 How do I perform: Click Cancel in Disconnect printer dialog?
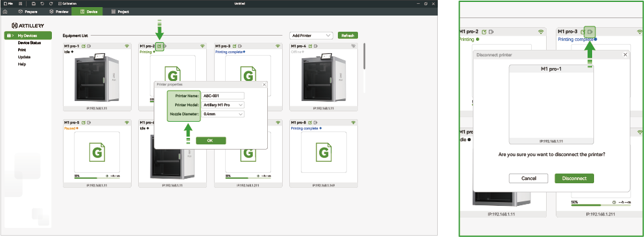coord(529,178)
